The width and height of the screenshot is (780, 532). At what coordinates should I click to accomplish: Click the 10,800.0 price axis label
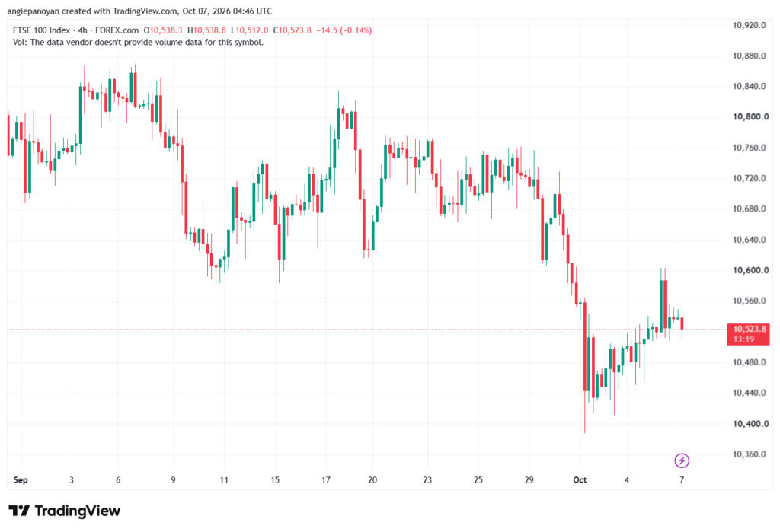pos(750,117)
